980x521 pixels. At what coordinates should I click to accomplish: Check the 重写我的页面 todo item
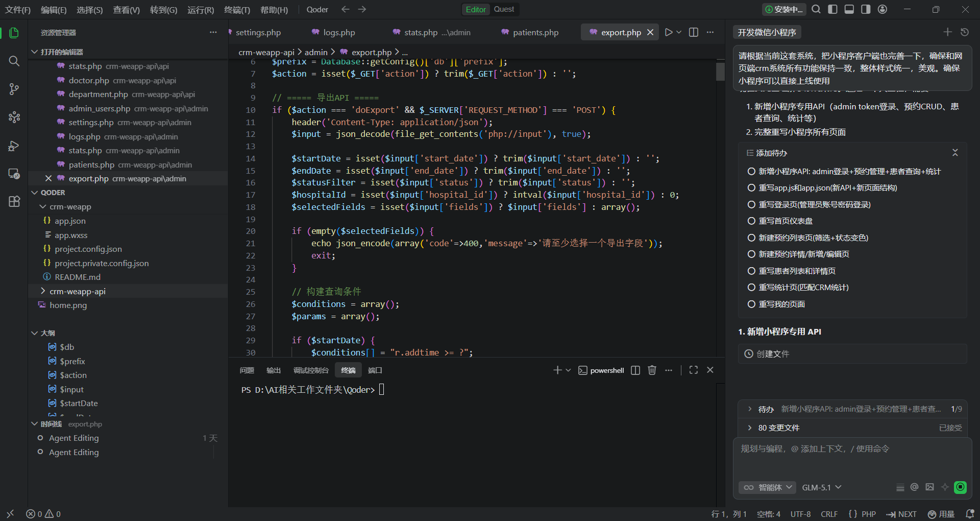tap(751, 304)
